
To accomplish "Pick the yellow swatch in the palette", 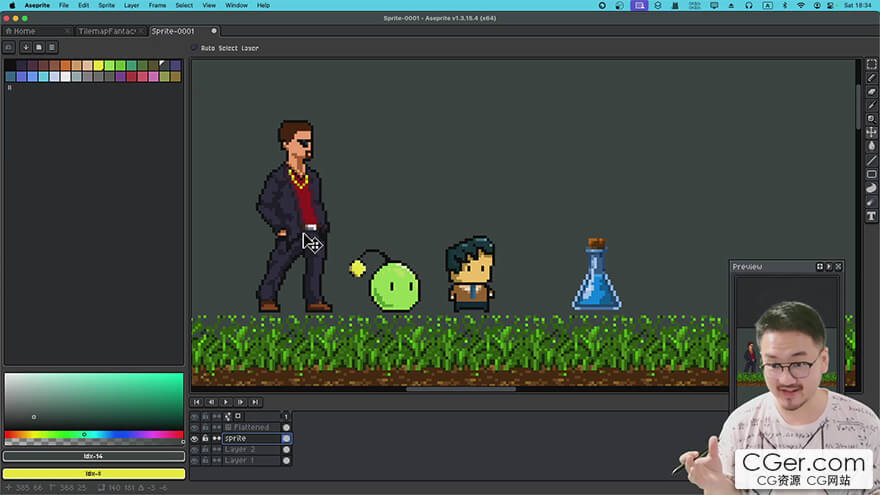I will point(98,65).
